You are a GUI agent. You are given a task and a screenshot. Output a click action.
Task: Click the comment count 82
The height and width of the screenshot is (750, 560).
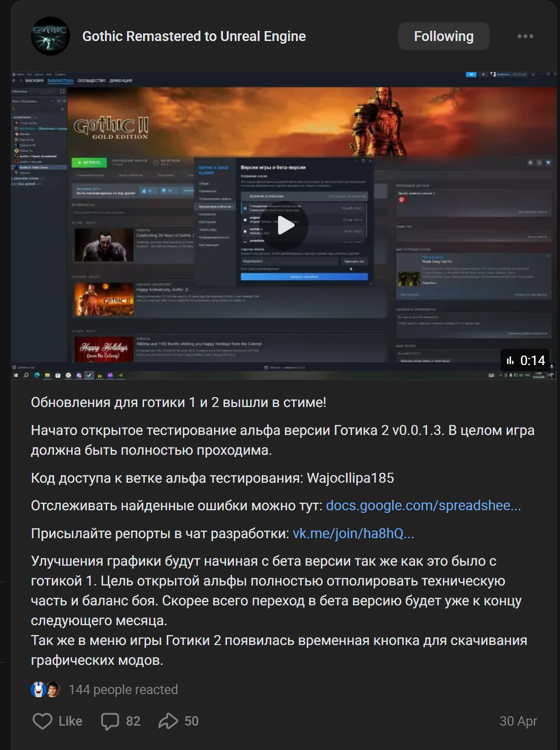(133, 721)
